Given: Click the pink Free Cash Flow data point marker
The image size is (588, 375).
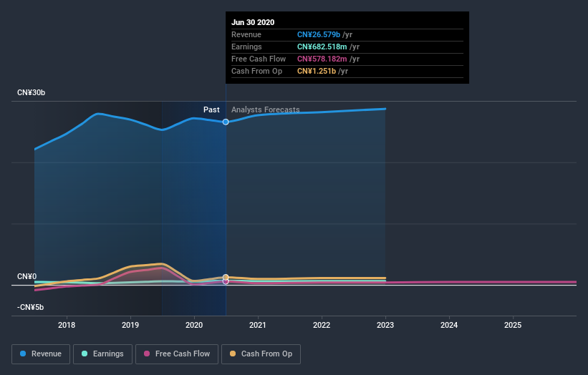Looking at the screenshot, I should (226, 281).
